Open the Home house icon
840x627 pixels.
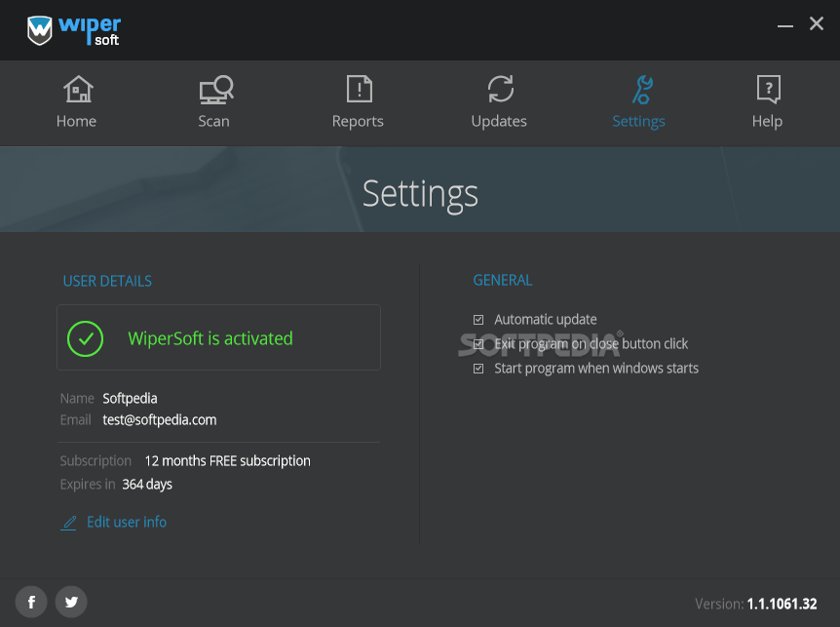[78, 89]
